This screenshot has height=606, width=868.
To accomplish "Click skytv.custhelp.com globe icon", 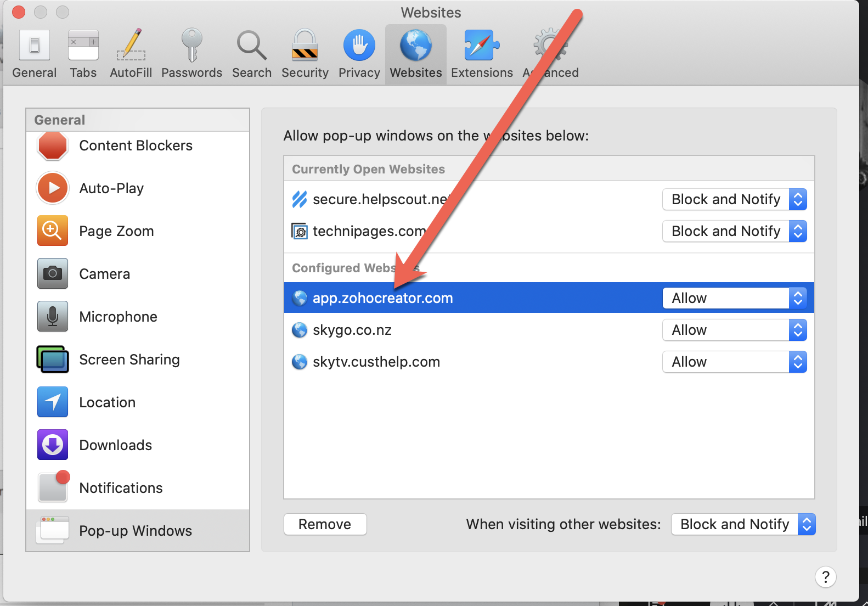I will tap(300, 362).
